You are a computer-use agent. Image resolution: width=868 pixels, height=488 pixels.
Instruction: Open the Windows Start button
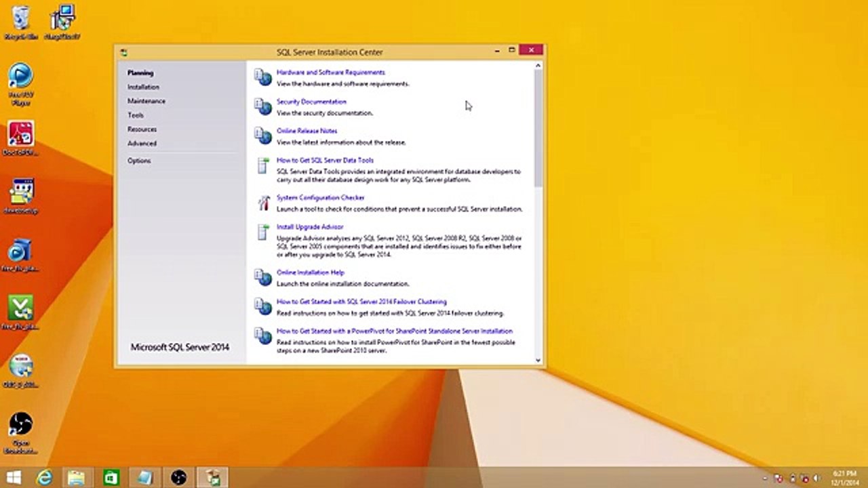(14, 478)
